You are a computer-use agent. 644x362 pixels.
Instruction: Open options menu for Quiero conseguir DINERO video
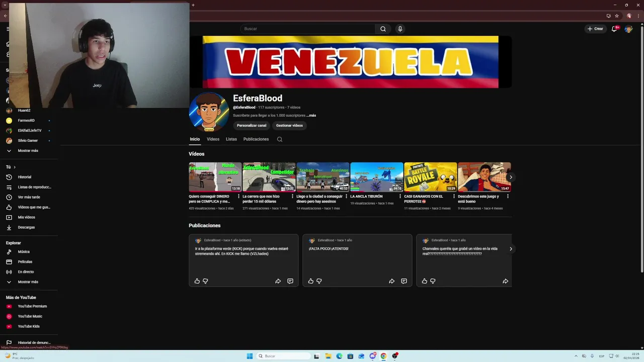coord(238,197)
